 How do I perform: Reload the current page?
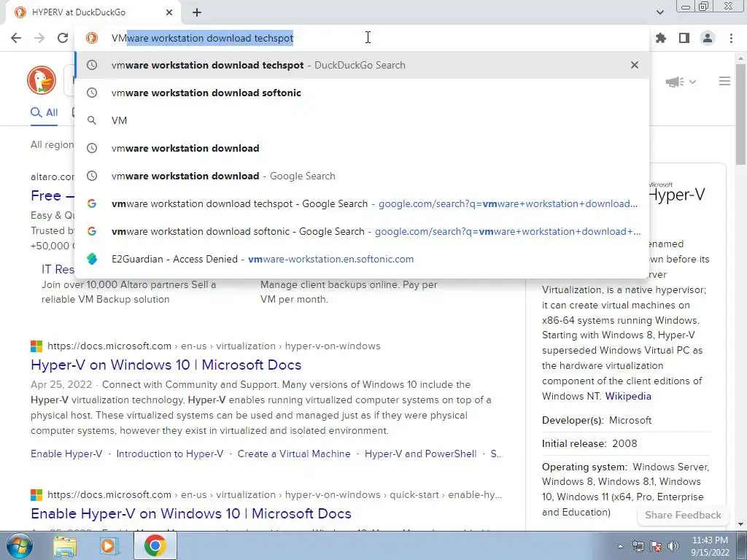[x=63, y=38]
